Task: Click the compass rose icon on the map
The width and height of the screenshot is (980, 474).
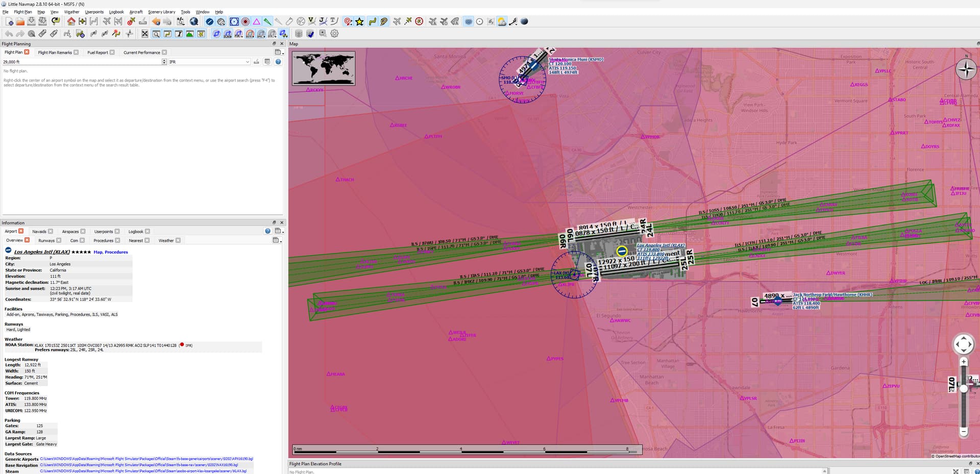Action: point(966,69)
